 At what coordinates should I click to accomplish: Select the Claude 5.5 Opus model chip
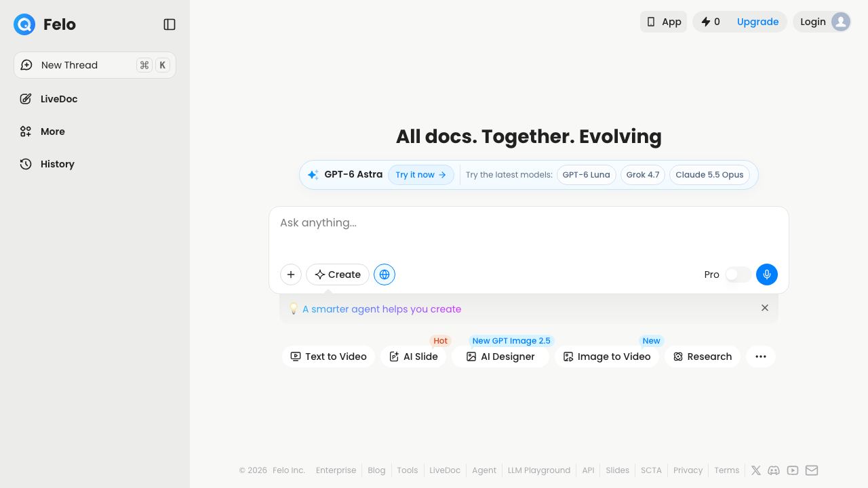tap(709, 175)
